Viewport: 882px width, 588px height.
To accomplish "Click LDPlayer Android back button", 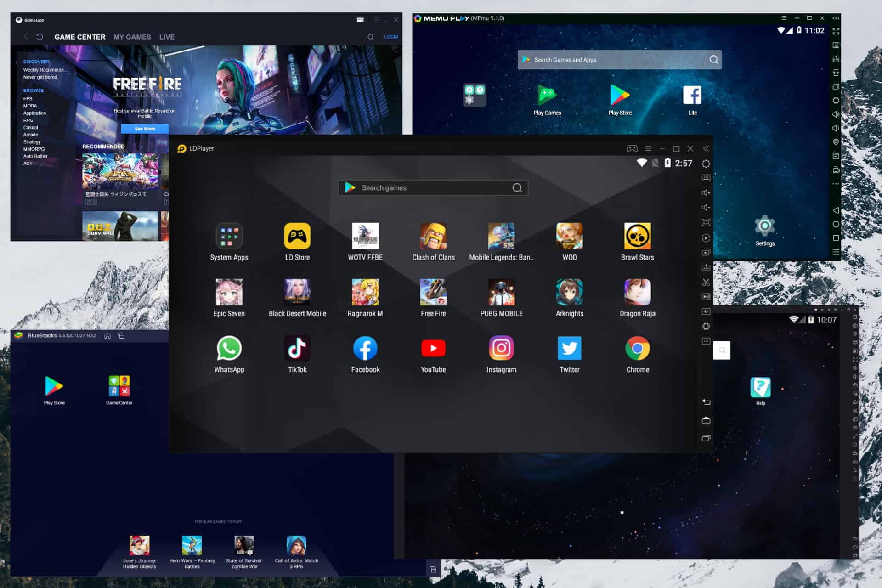I will (x=706, y=402).
